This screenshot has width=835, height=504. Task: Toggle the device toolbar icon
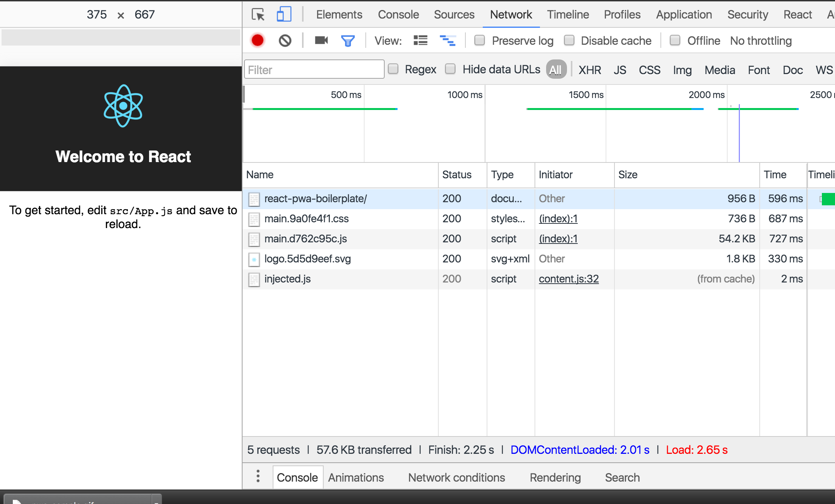[x=284, y=14]
